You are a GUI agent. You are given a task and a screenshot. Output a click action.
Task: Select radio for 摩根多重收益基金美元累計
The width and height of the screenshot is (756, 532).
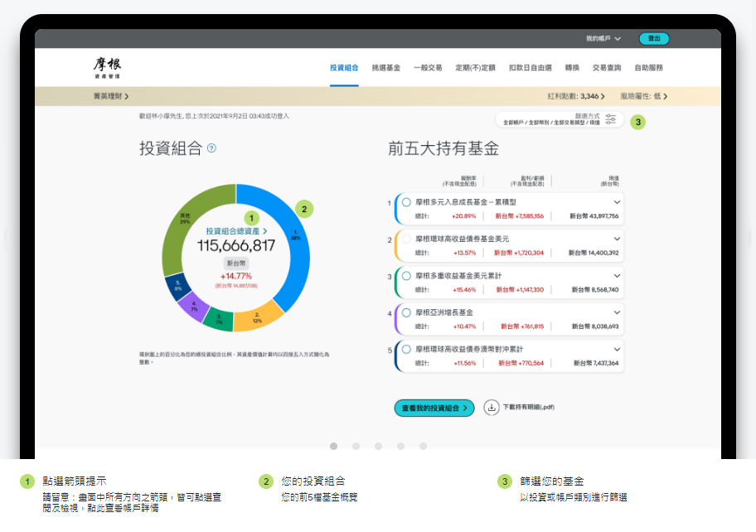click(x=406, y=276)
